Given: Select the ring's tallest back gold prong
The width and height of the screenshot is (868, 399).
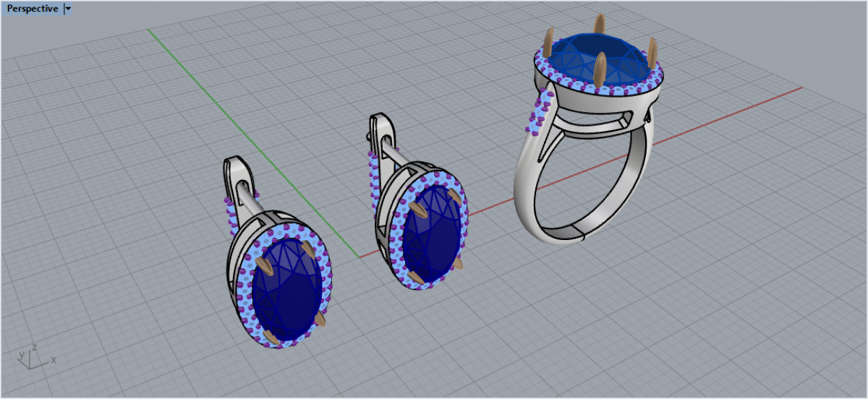Looking at the screenshot, I should click(x=600, y=25).
